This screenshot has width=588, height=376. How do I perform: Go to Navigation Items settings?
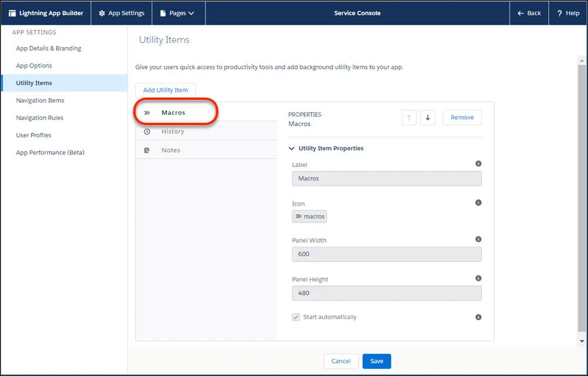[x=40, y=100]
